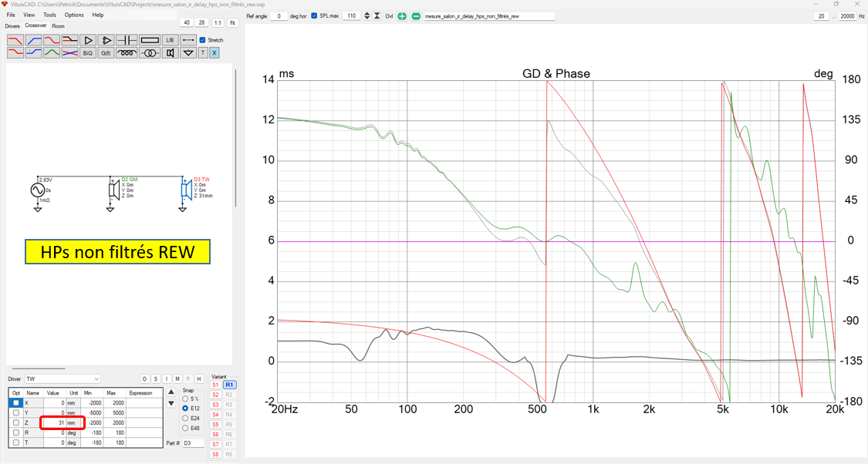Open the component LIB library

(x=171, y=40)
